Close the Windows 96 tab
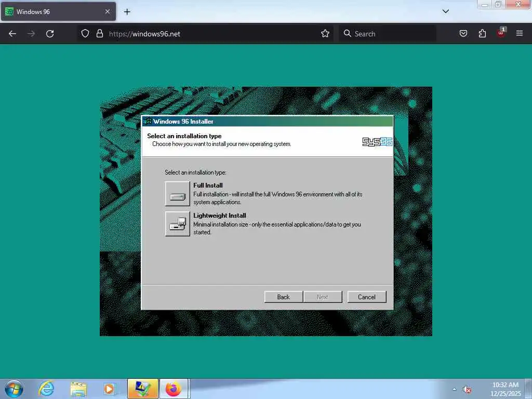The image size is (532, 399). click(x=107, y=11)
